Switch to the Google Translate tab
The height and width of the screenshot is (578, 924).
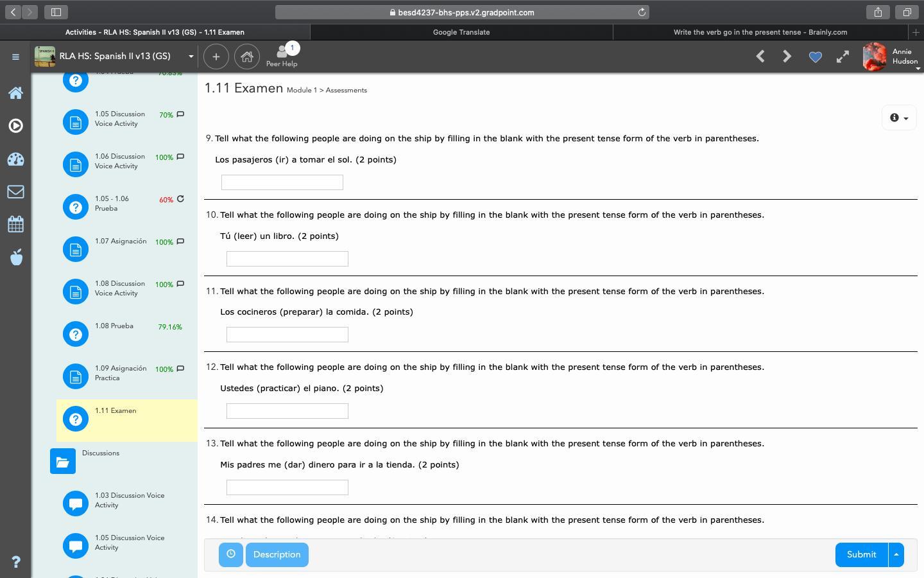pyautogui.click(x=461, y=32)
